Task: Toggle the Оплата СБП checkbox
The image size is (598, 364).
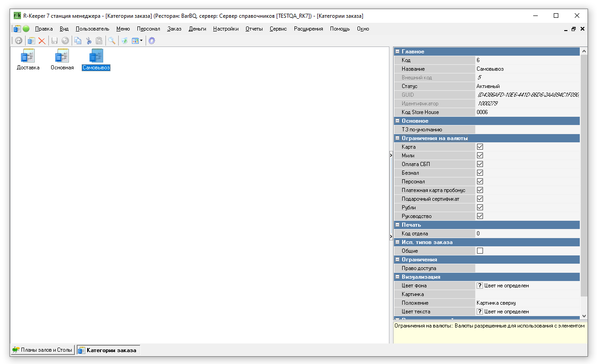Action: 480,164
